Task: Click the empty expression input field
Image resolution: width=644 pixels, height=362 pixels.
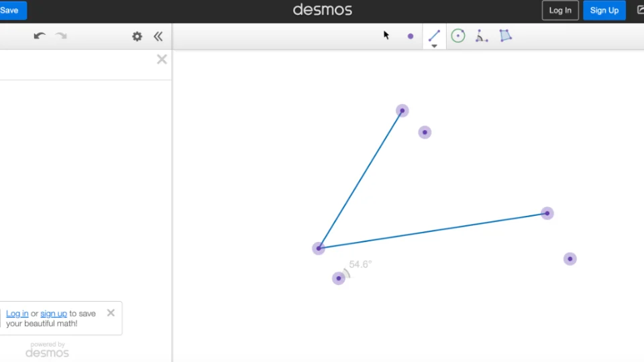Action: [x=77, y=65]
